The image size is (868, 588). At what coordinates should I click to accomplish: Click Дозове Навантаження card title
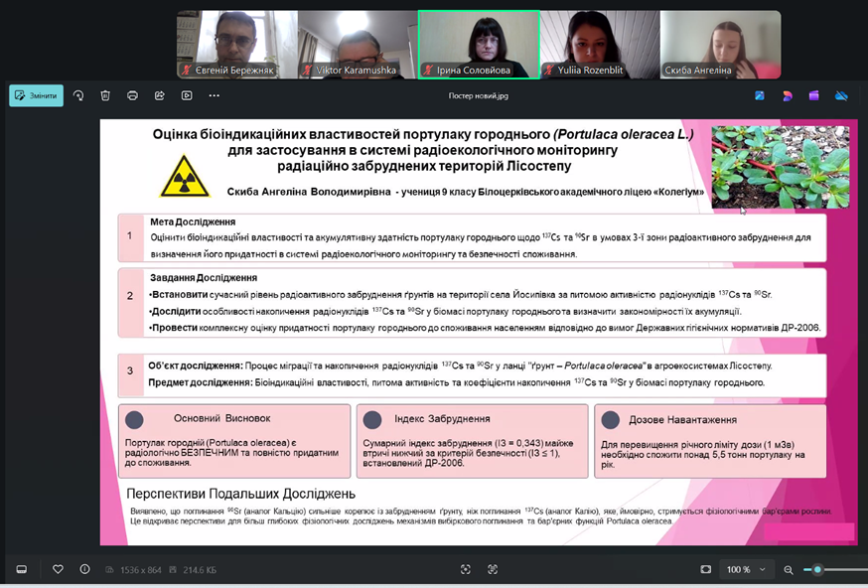point(682,420)
